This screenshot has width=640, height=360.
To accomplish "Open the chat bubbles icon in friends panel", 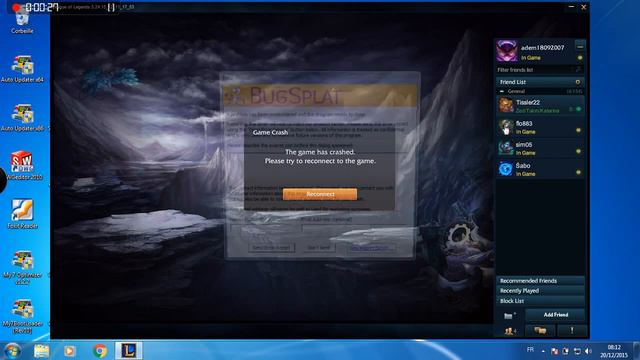I will tap(540, 331).
